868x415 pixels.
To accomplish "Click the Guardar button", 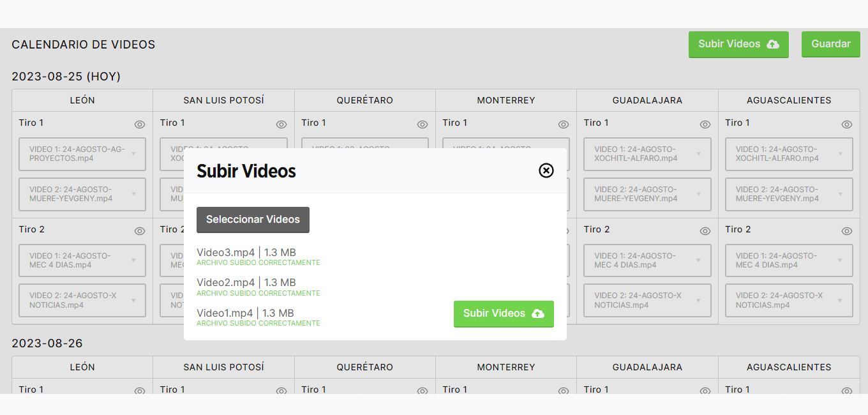I will tap(831, 44).
